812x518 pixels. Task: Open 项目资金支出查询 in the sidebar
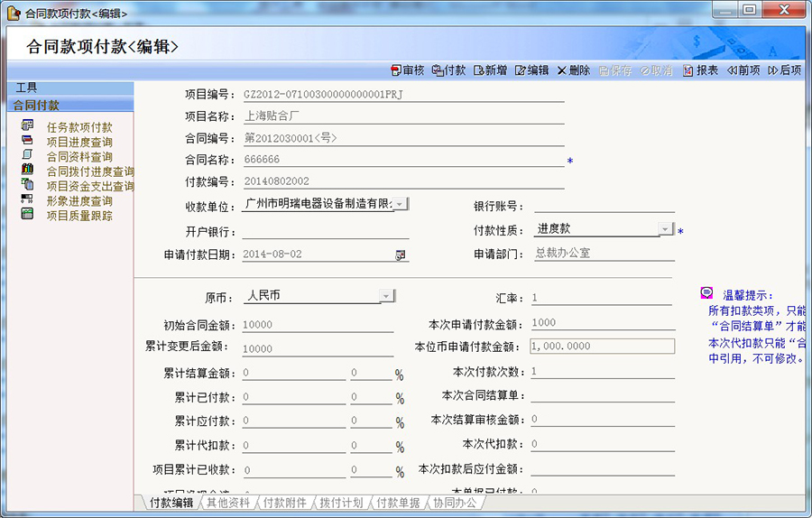[x=89, y=186]
